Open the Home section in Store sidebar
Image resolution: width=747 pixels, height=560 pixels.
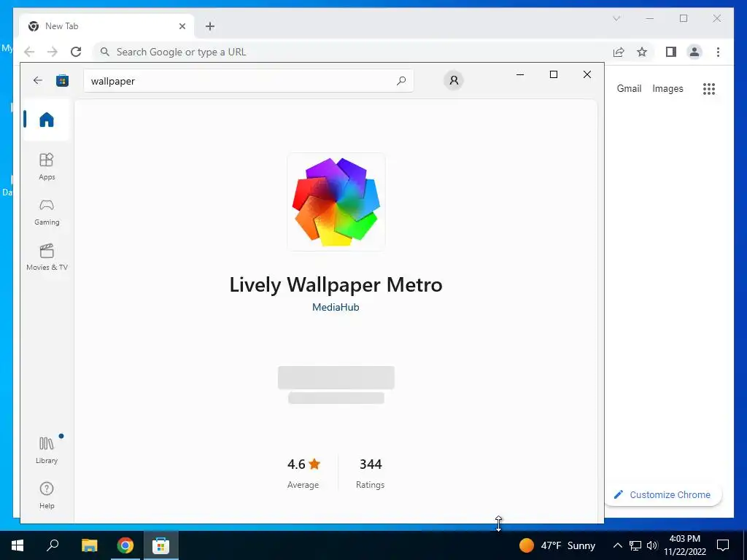pos(46,120)
